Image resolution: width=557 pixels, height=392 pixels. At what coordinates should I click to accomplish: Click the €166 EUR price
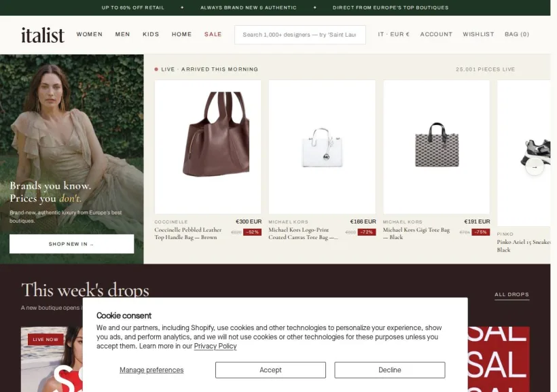click(363, 221)
